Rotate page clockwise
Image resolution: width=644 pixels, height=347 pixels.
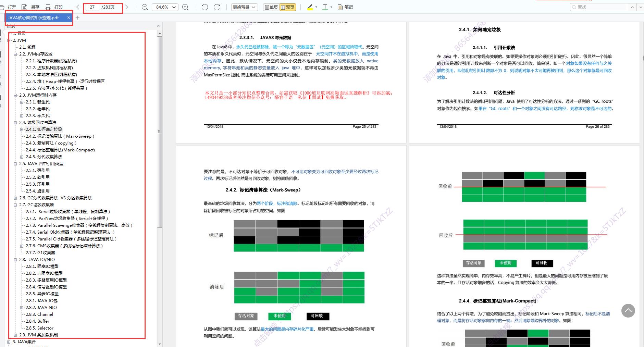coord(217,7)
